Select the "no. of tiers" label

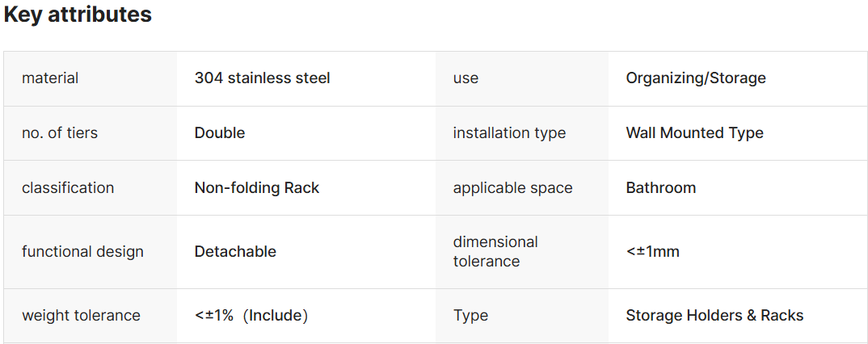click(x=60, y=133)
